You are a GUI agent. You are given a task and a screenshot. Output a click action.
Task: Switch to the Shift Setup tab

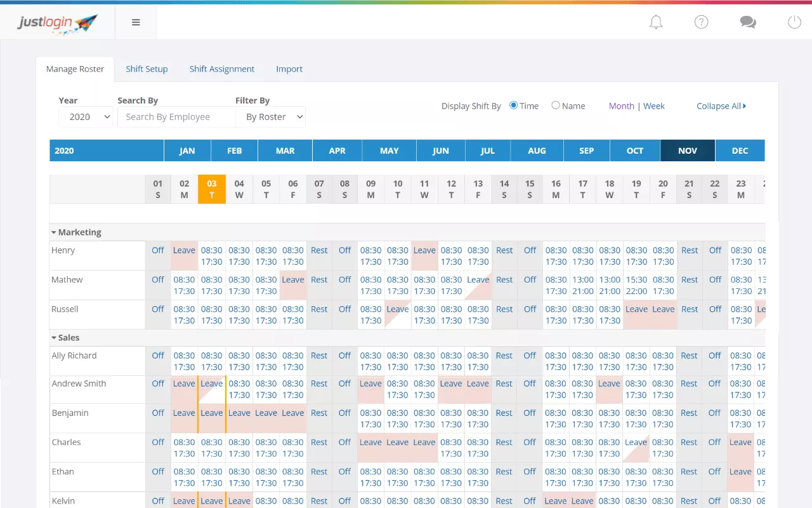[x=147, y=69]
